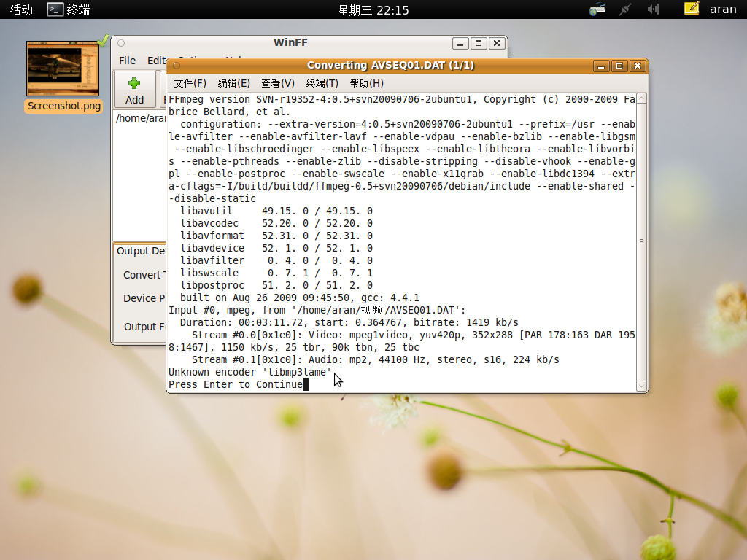Screen dimensions: 747x560
Task: Maximize the WinFF window
Action: tap(479, 43)
